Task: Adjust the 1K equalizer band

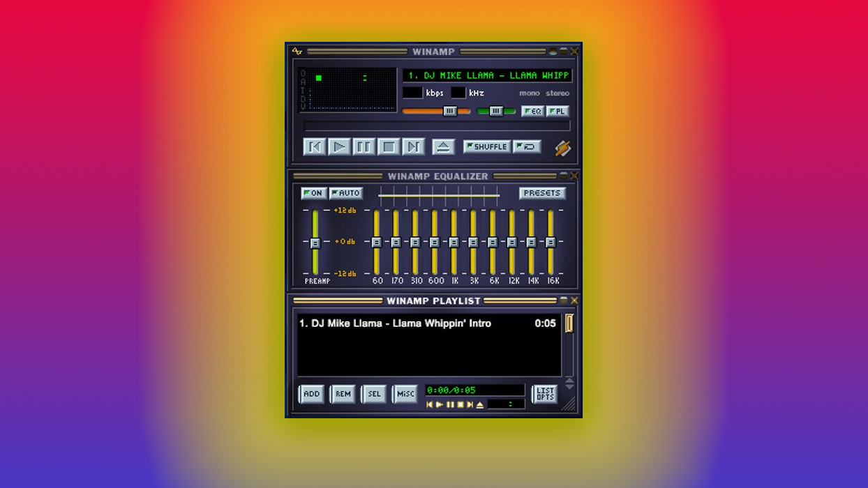Action: (454, 242)
